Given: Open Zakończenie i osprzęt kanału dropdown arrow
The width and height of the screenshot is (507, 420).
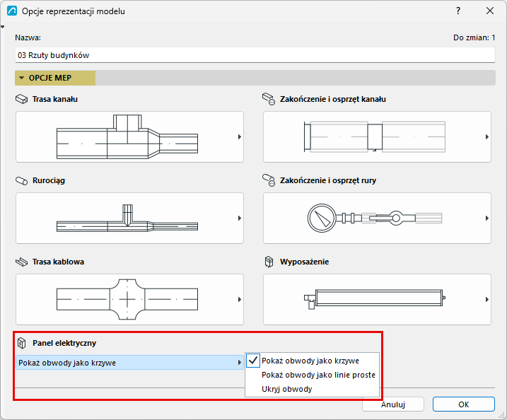Looking at the screenshot, I should 487,136.
